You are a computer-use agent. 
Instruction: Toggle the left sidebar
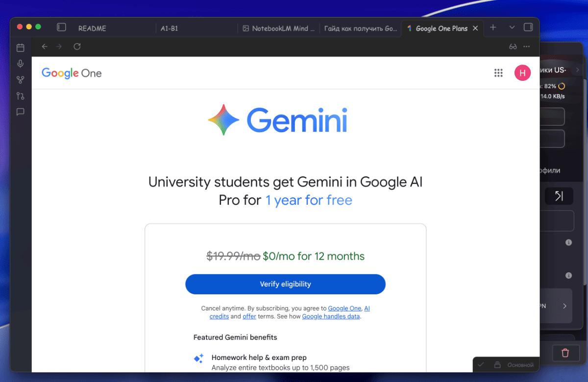click(x=61, y=27)
